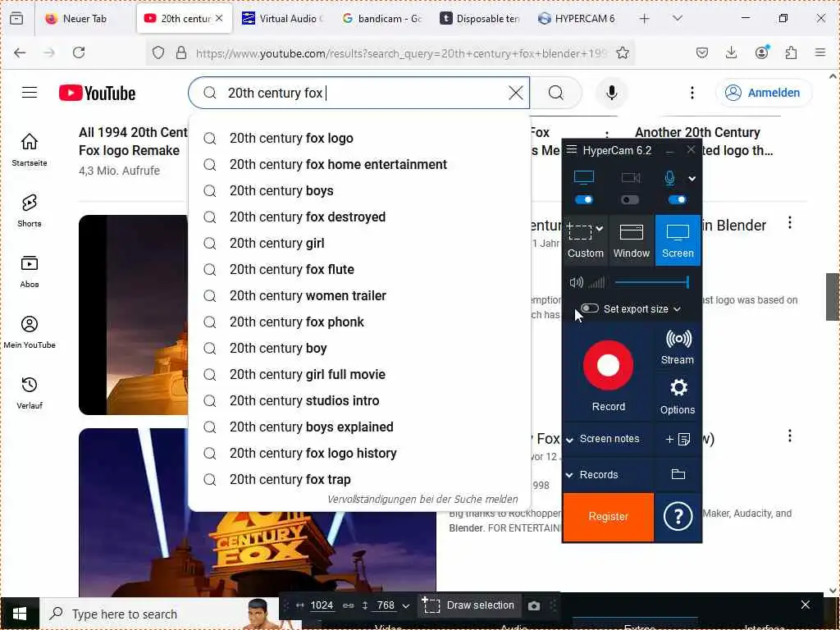Reload the page in Firefox
This screenshot has height=630, width=840.
79,52
